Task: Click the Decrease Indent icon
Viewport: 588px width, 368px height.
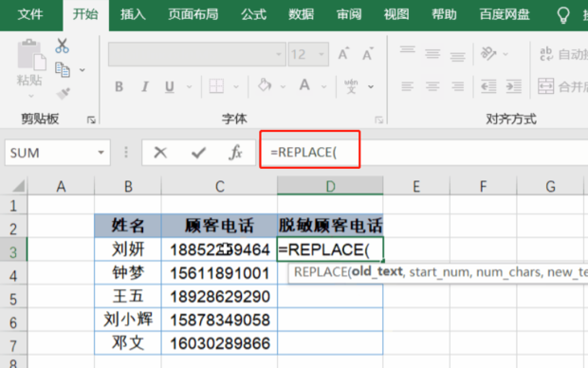Action: pos(488,86)
